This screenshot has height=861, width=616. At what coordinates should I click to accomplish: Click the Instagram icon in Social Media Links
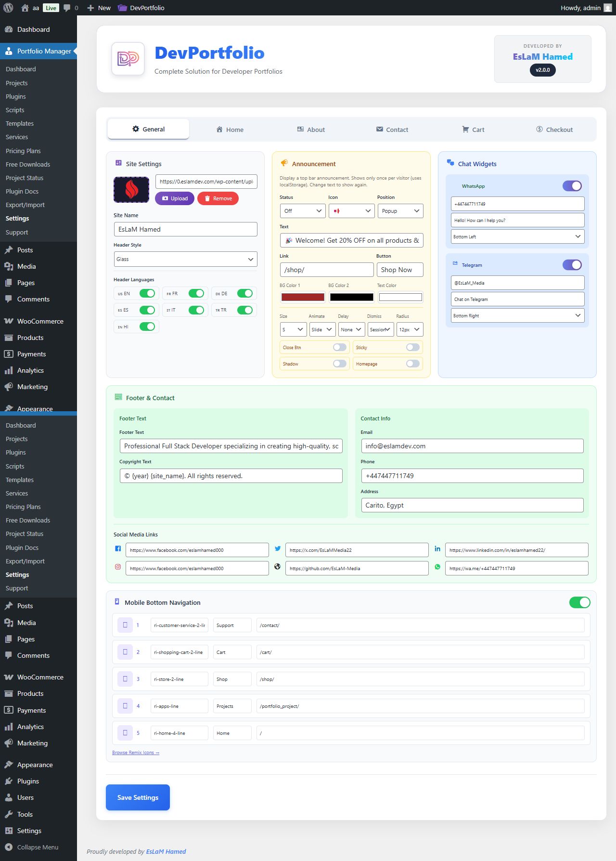(118, 567)
